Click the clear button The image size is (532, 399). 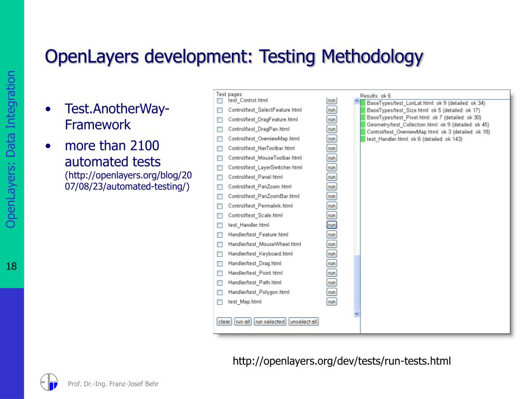[x=224, y=321]
